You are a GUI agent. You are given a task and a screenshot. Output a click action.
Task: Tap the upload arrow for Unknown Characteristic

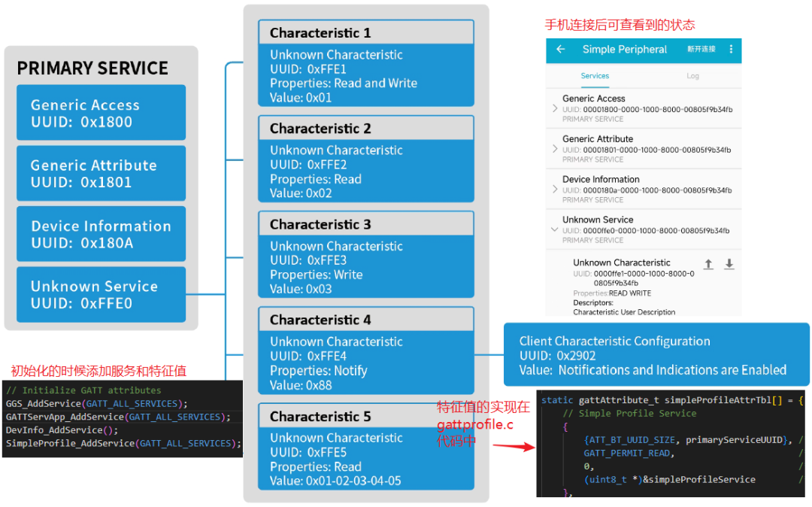pos(707,264)
